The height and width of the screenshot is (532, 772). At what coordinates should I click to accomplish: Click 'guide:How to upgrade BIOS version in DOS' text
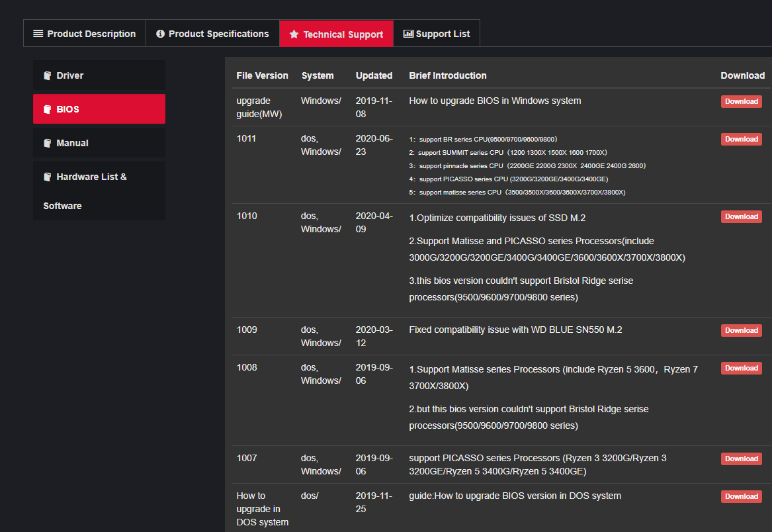pyautogui.click(x=515, y=496)
